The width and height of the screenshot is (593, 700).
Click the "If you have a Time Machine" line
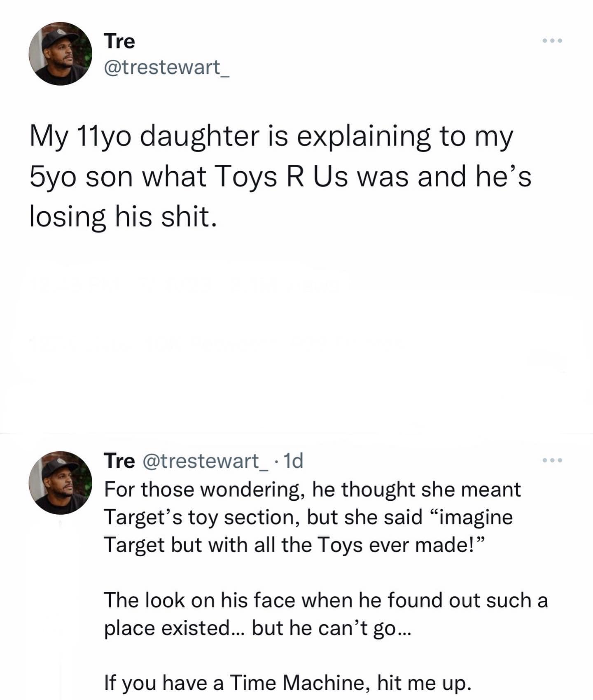pyautogui.click(x=287, y=683)
